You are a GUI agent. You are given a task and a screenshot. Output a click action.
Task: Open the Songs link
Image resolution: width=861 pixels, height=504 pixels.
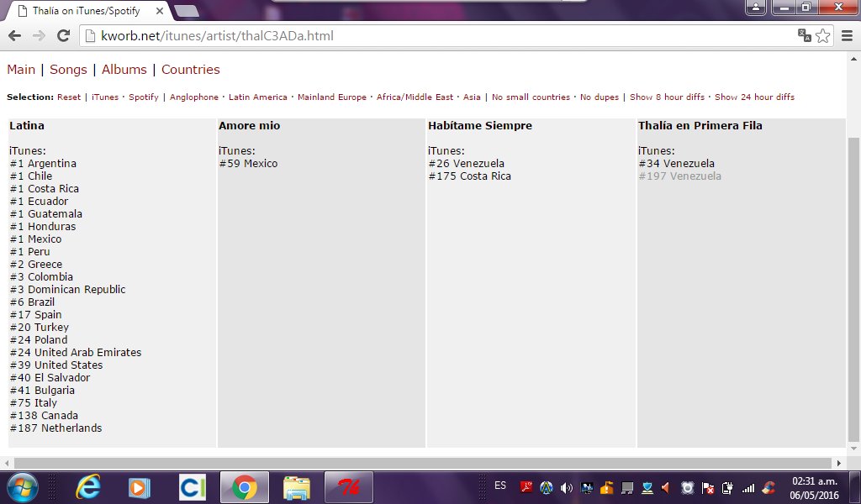68,70
